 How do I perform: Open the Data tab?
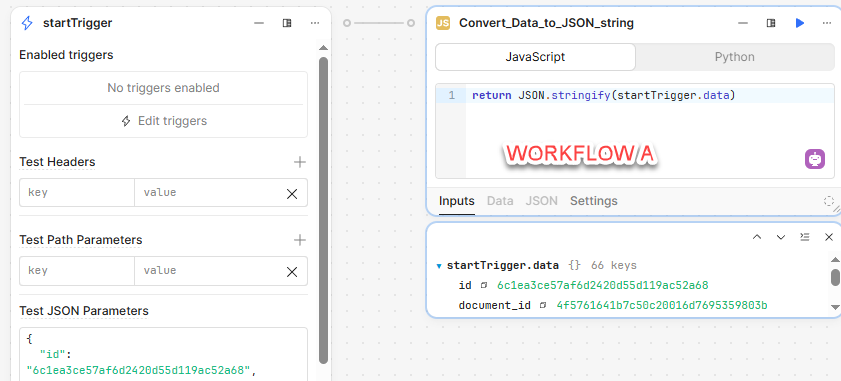(500, 201)
